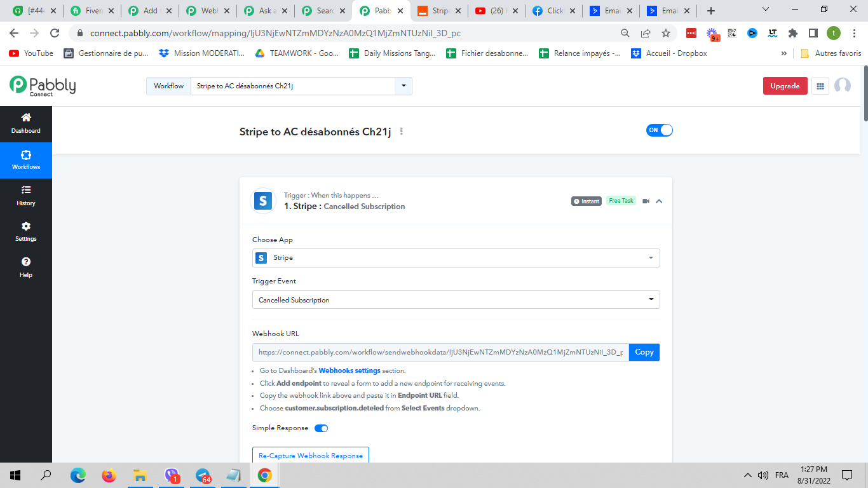The width and height of the screenshot is (868, 488).
Task: Launch Microsoft Edge from the taskbar
Action: point(78,475)
